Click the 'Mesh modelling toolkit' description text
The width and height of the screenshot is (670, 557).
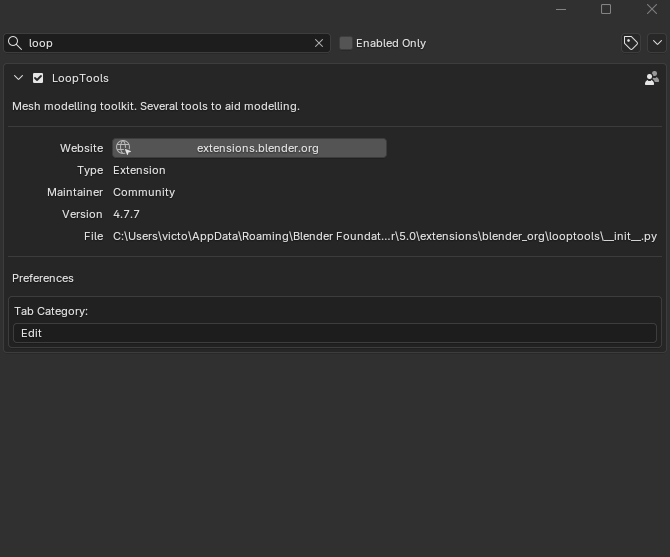(156, 106)
